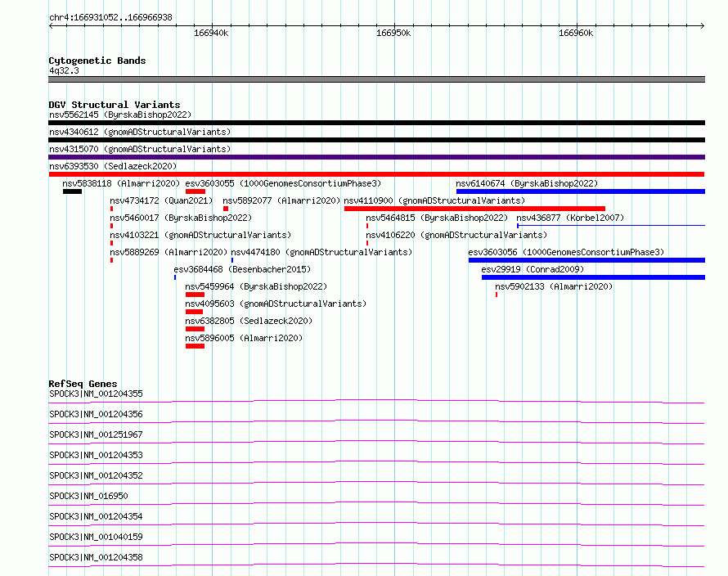The height and width of the screenshot is (576, 728).
Task: Open the nsv6140674 (ByrskaBishop2022) label
Action: [527, 183]
